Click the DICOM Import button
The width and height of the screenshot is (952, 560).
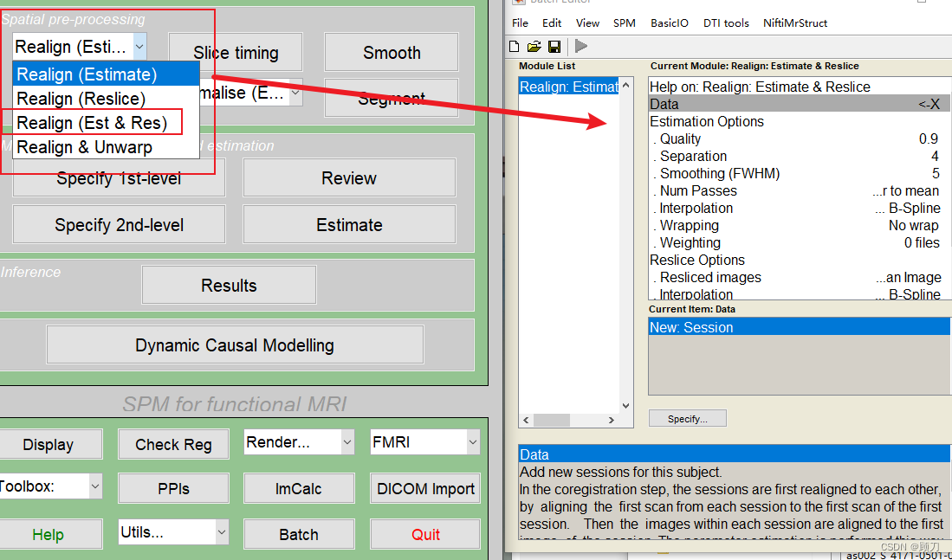(x=425, y=488)
